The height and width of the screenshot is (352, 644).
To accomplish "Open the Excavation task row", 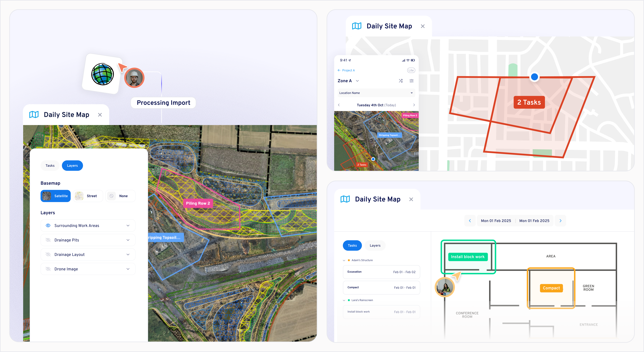I will (381, 272).
